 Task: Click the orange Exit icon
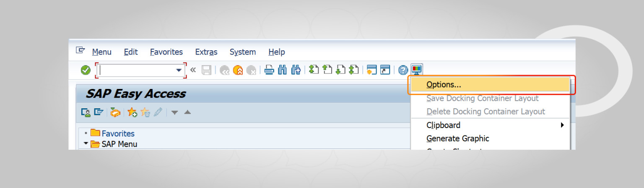[238, 70]
